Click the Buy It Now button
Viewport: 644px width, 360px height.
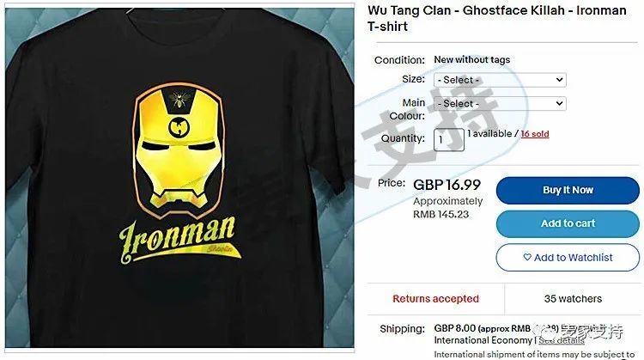568,190
